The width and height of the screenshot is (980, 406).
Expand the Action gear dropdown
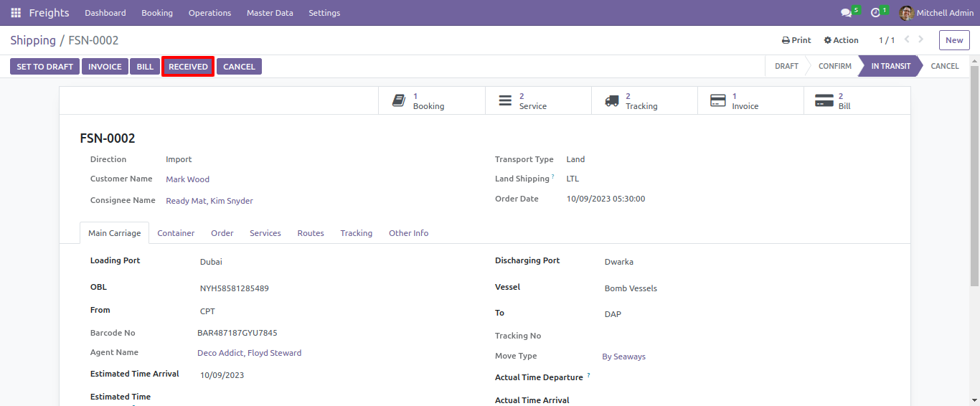842,40
